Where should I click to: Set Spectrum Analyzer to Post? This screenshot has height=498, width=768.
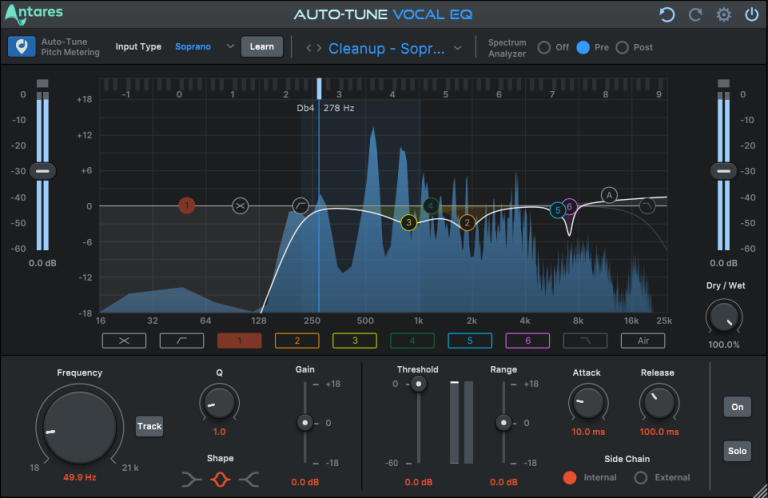pyautogui.click(x=622, y=47)
